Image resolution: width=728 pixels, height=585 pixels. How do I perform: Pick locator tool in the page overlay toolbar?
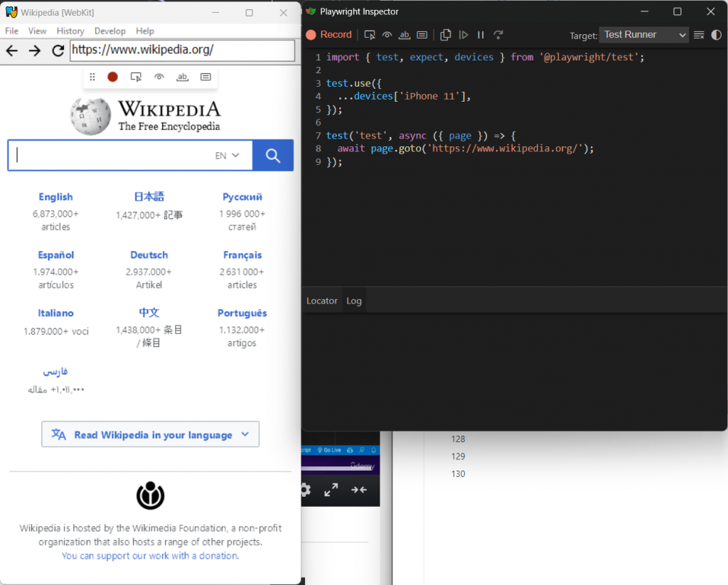[136, 77]
